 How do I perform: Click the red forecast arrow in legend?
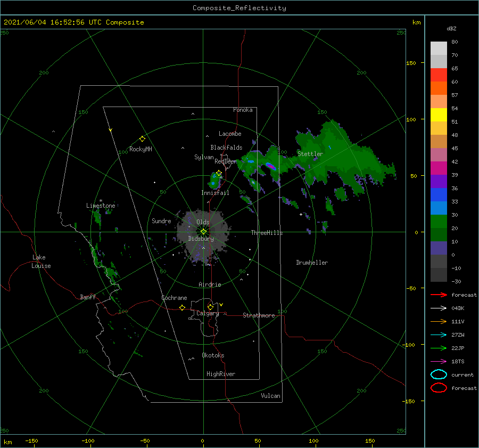coord(439,295)
